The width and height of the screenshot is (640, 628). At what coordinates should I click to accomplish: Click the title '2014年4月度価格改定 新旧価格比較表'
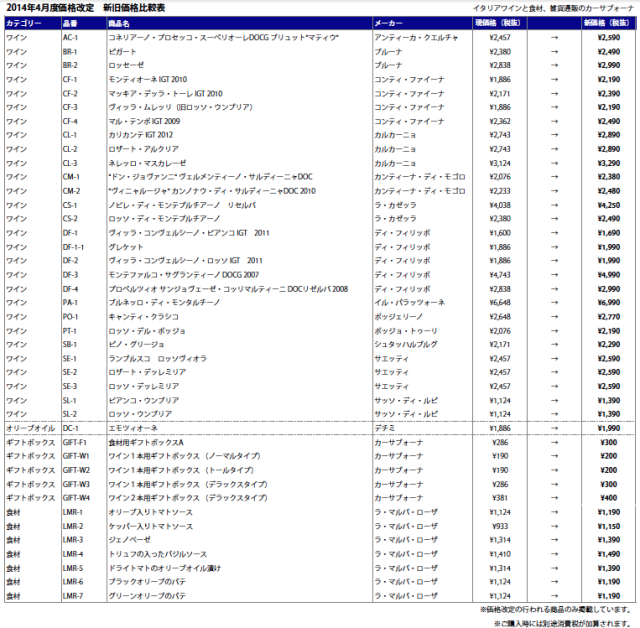(86, 8)
